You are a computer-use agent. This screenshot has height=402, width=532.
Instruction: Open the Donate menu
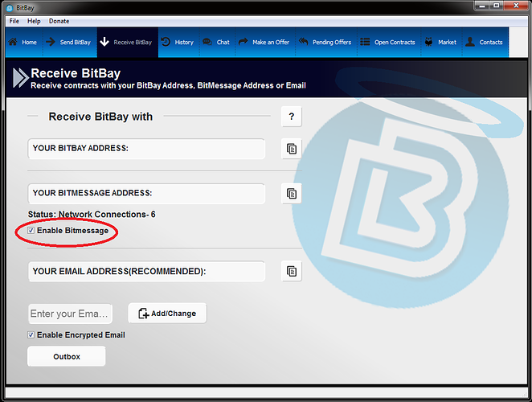(x=59, y=21)
